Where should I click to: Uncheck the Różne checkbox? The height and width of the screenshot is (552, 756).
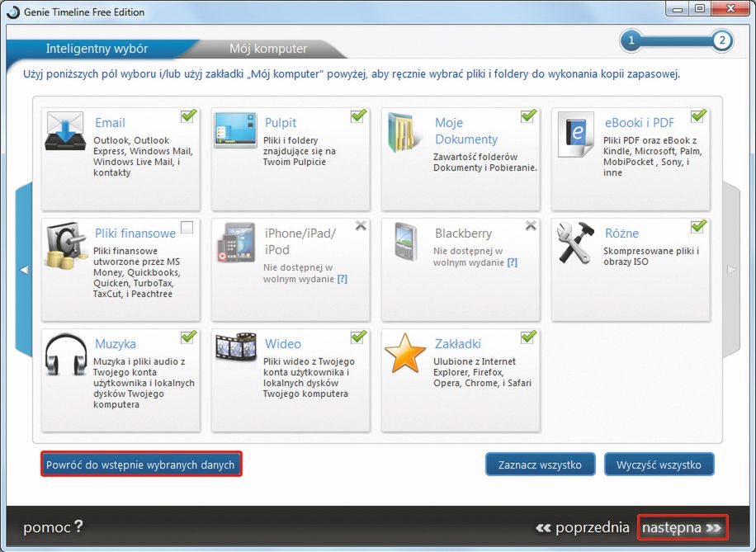[x=698, y=227]
